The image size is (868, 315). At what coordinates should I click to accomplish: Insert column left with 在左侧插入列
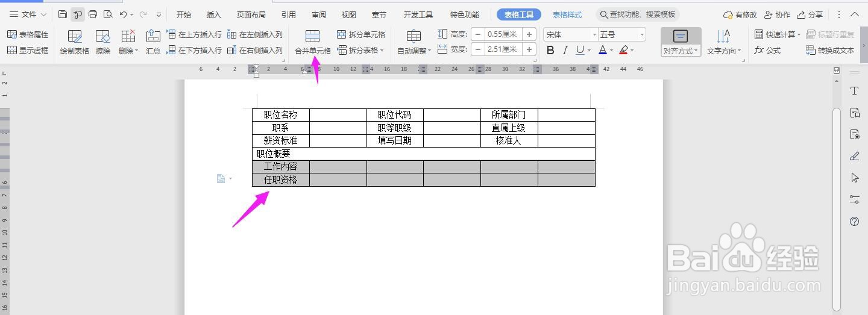point(255,35)
